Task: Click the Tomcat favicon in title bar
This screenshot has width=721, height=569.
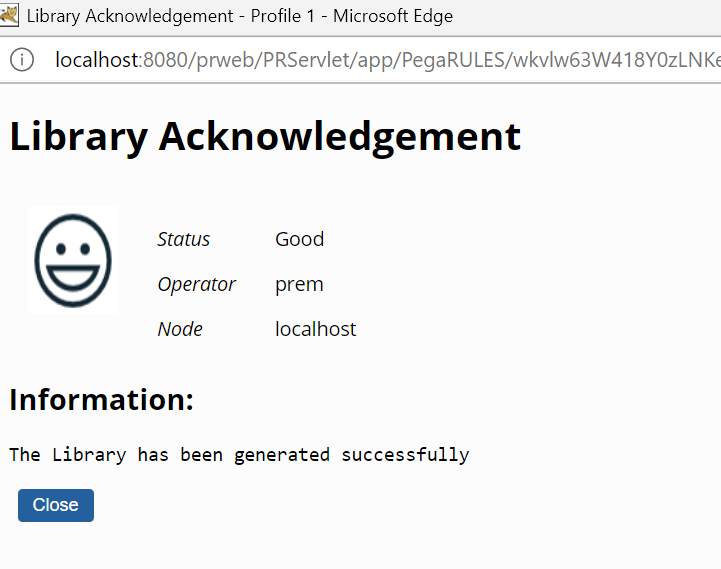Action: pos(9,15)
